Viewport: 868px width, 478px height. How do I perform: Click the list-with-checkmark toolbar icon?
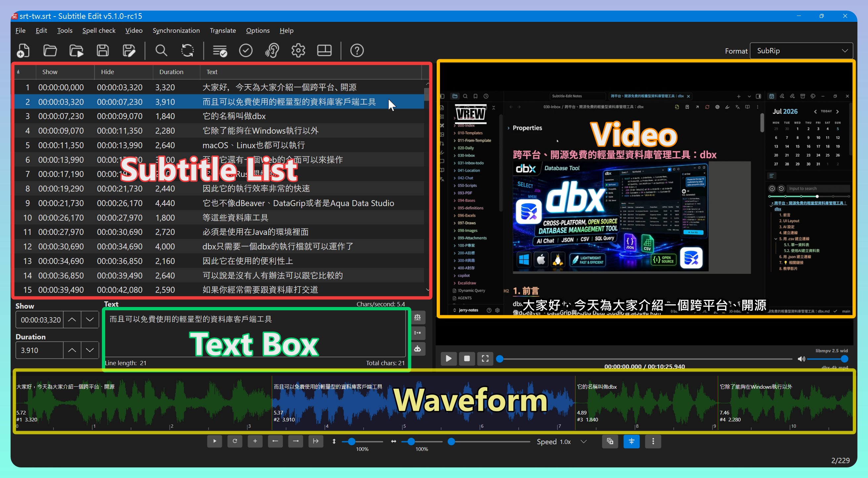pyautogui.click(x=220, y=51)
